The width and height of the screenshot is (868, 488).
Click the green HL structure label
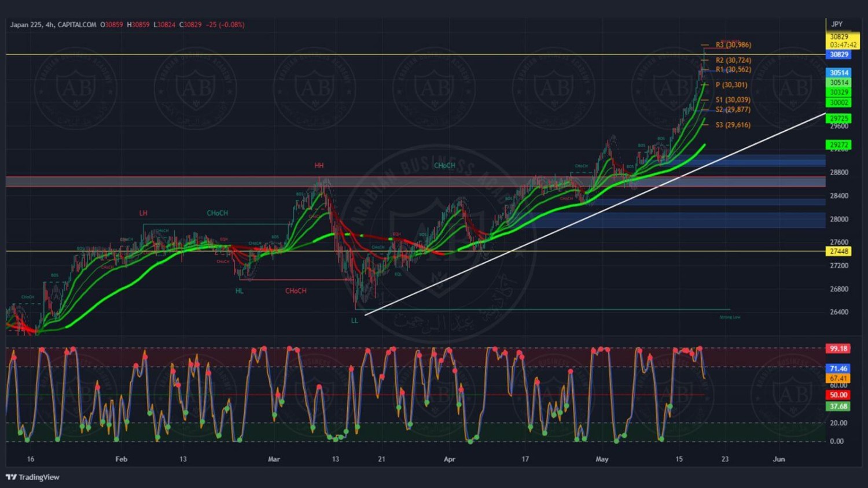point(240,291)
